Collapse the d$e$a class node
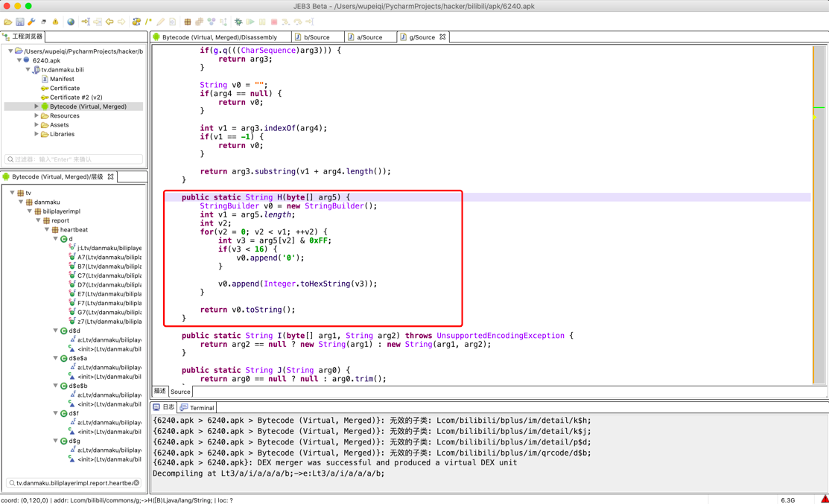 (56, 357)
